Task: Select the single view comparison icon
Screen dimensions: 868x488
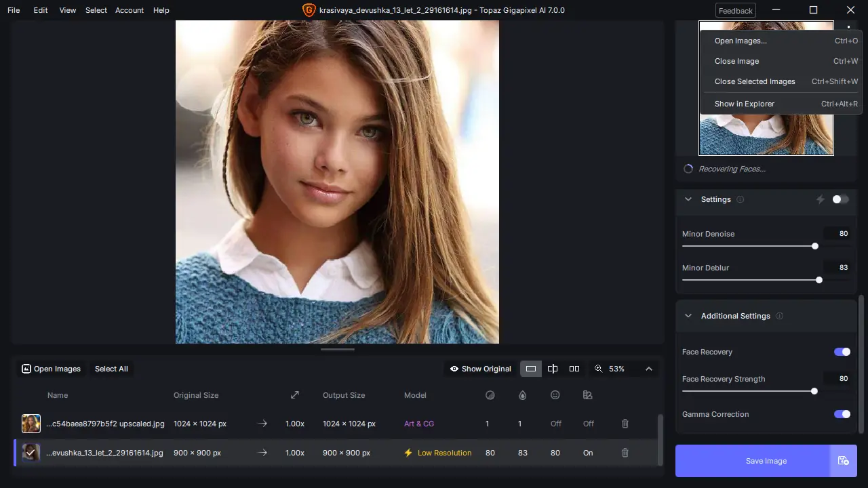Action: click(x=531, y=369)
